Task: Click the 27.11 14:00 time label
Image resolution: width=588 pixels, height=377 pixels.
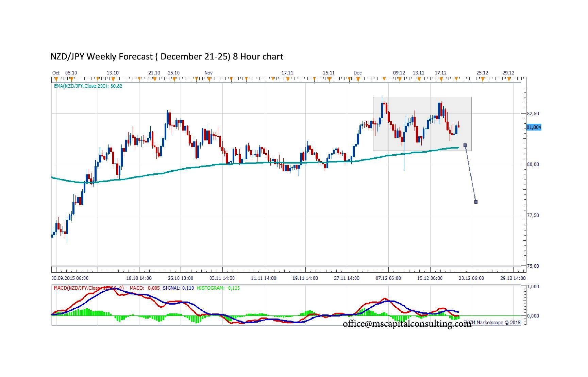Action: tap(347, 278)
